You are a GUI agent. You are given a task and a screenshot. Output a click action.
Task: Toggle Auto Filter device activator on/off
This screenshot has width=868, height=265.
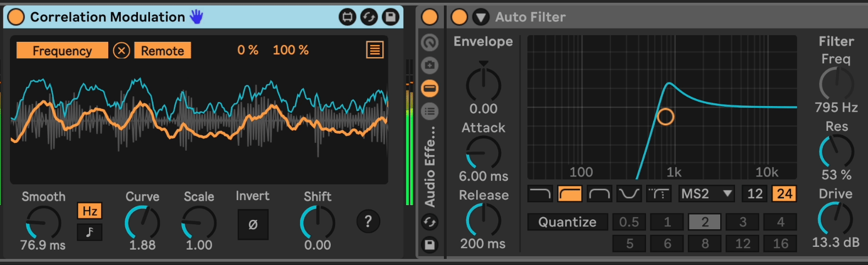coord(459,17)
